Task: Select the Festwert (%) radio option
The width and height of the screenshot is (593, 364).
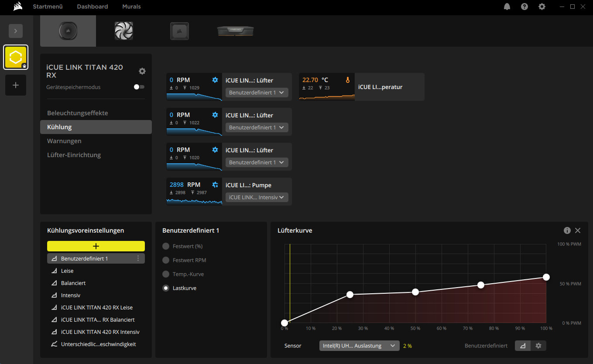Action: (x=166, y=246)
